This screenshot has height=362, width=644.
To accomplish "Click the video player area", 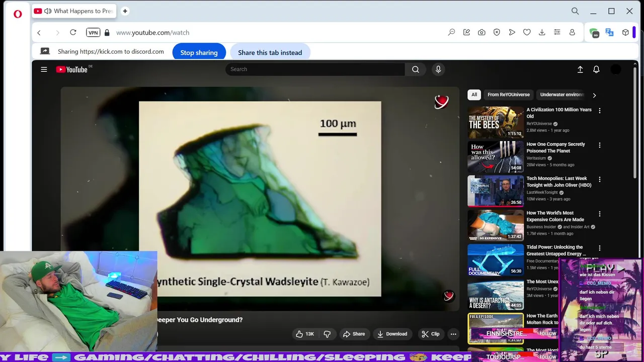I will [260, 199].
